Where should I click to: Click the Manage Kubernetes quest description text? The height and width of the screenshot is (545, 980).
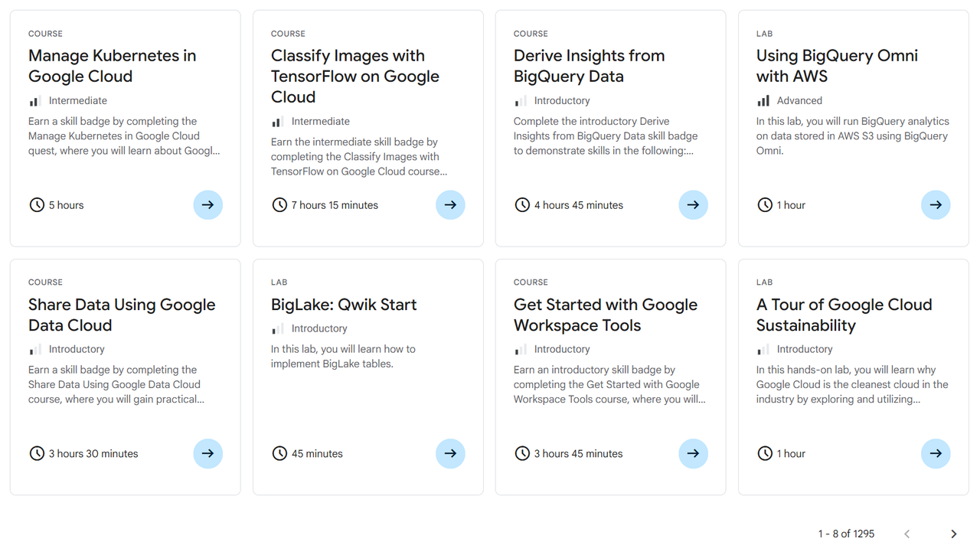pos(124,136)
